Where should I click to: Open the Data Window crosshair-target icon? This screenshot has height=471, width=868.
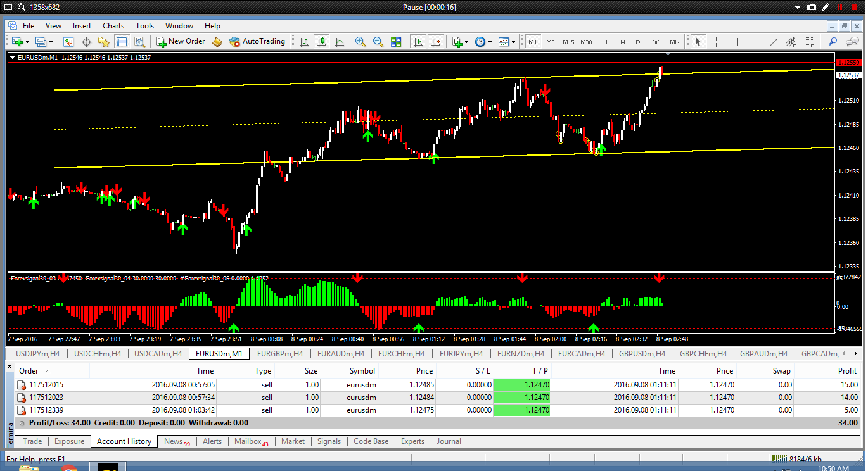(x=86, y=42)
